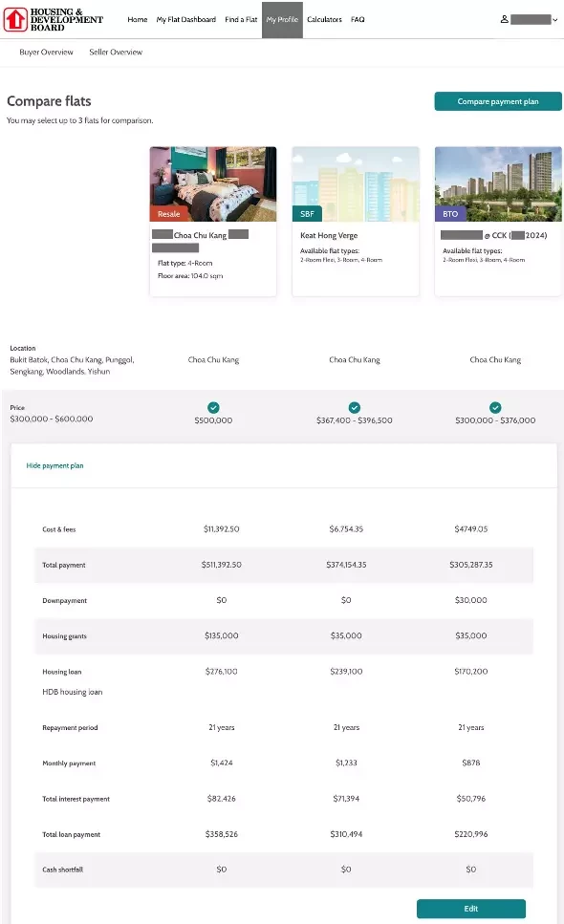Click the SBF badge on Keat Hong Verge card
Image resolution: width=564 pixels, height=924 pixels.
pos(307,214)
